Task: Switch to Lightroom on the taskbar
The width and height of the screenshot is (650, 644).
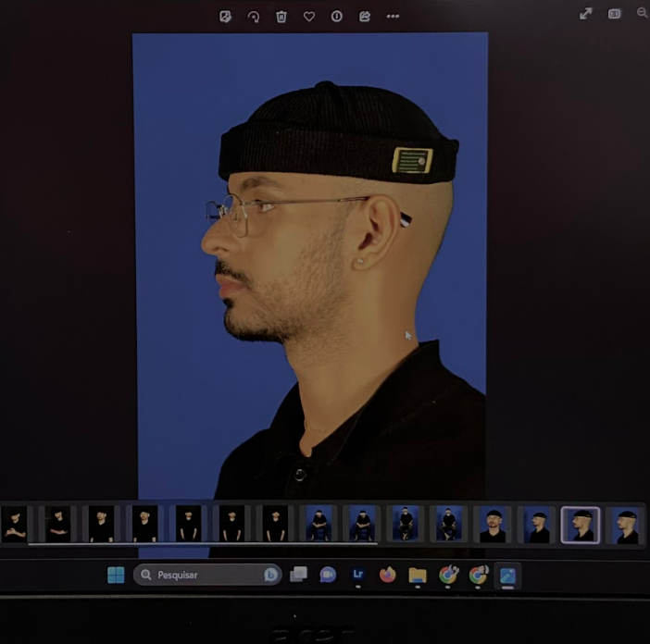Action: click(357, 575)
